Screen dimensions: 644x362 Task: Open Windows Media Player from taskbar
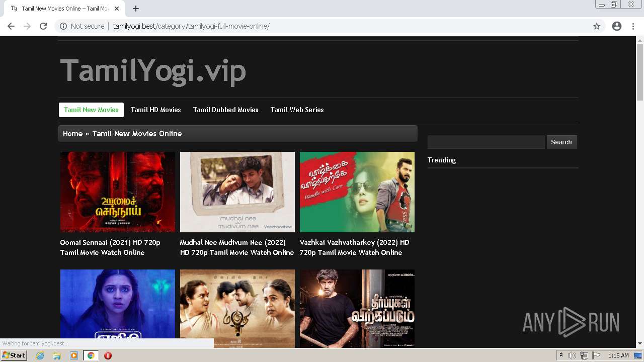click(74, 355)
